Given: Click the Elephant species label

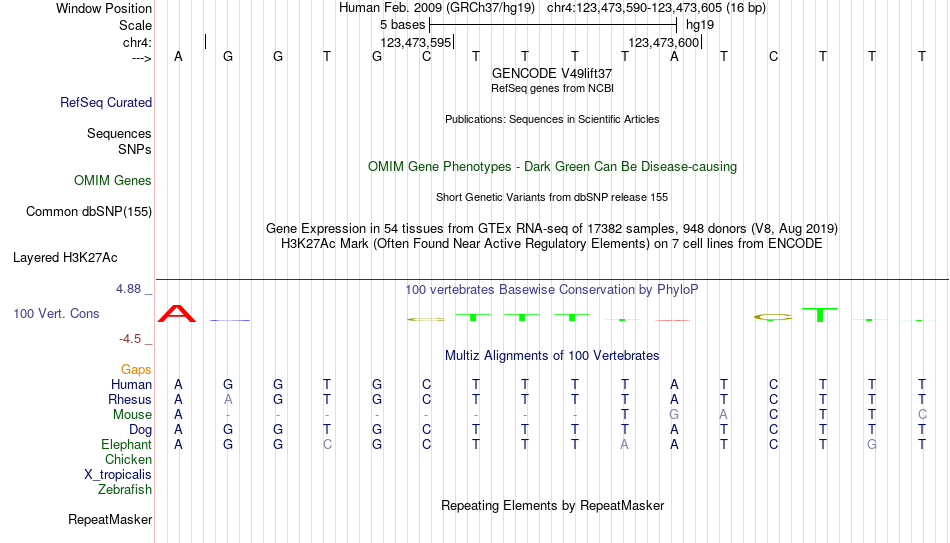Looking at the screenshot, I should tap(127, 444).
